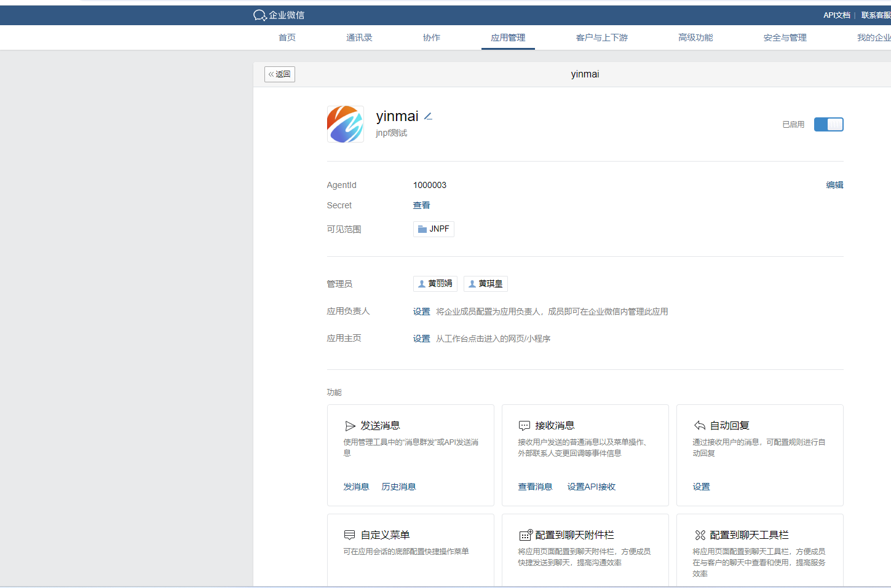Click the paper plane icon for 发送消息
Image resolution: width=891 pixels, height=588 pixels.
pos(350,426)
